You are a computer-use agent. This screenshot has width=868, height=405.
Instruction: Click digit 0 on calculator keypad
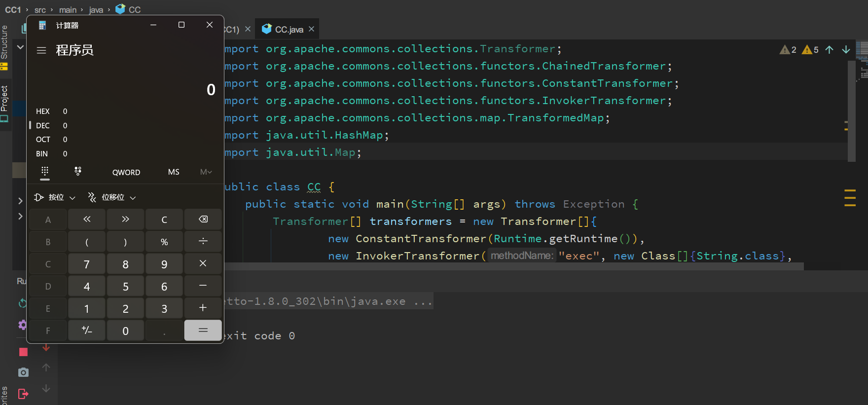click(x=125, y=331)
